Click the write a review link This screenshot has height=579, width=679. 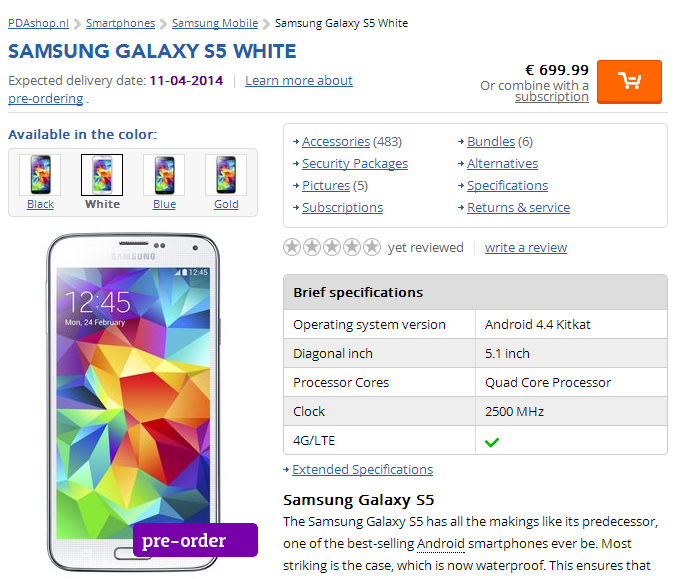(x=525, y=248)
